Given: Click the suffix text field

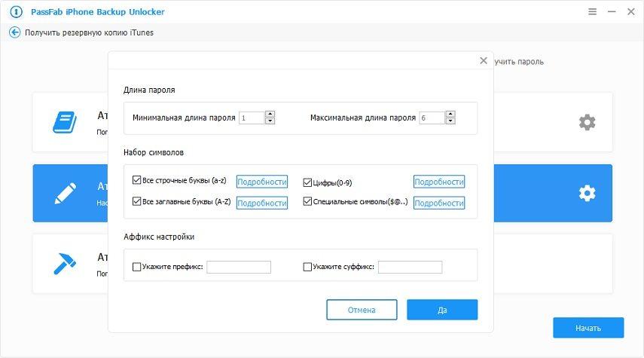Looking at the screenshot, I should tap(411, 267).
